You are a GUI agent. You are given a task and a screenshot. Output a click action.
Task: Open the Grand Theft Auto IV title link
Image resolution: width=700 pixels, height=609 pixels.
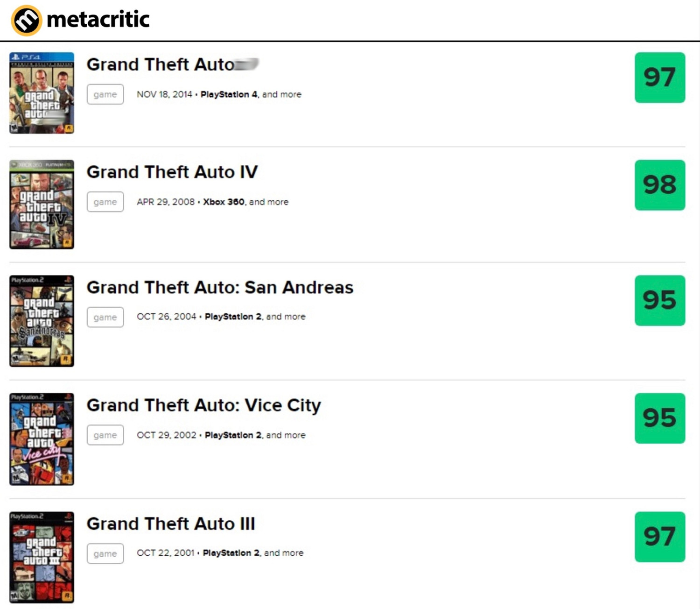point(172,172)
